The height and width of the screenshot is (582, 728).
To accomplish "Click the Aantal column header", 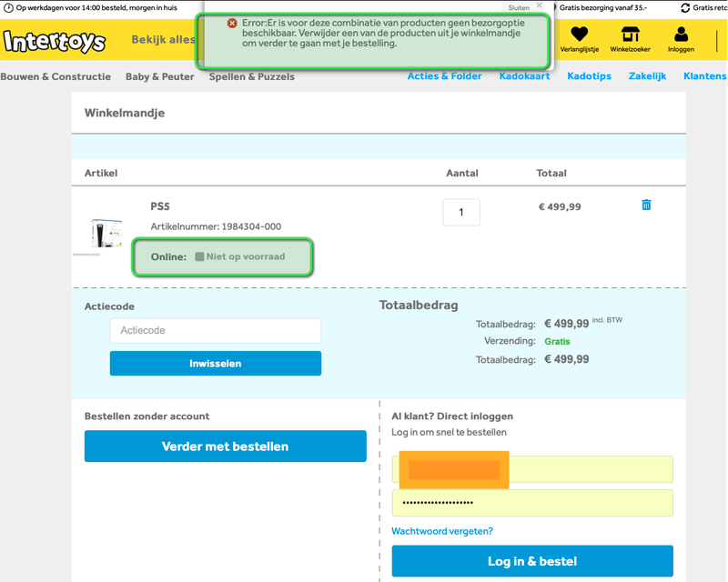I will pos(462,173).
